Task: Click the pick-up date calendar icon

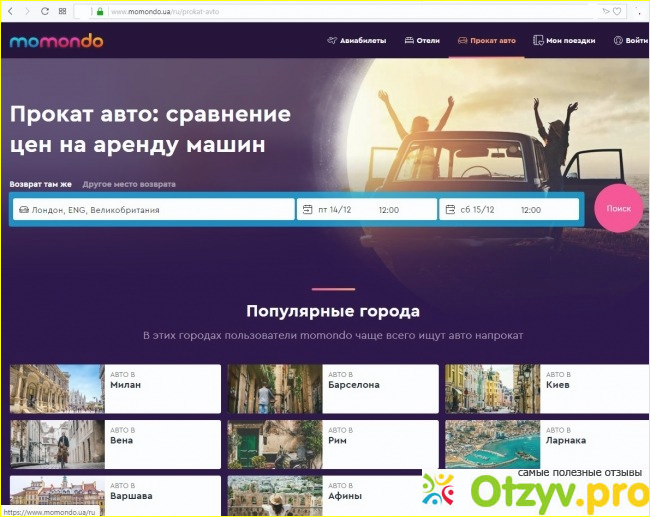Action: tap(307, 210)
